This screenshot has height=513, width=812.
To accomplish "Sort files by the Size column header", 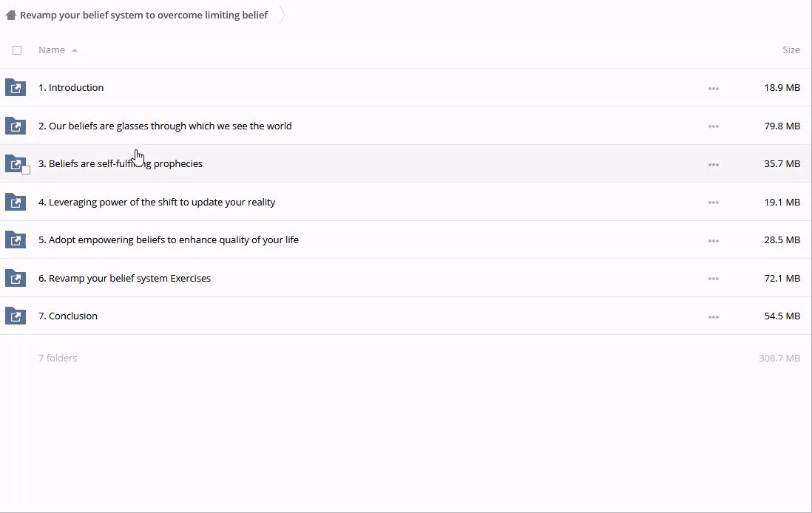I will pyautogui.click(x=791, y=50).
